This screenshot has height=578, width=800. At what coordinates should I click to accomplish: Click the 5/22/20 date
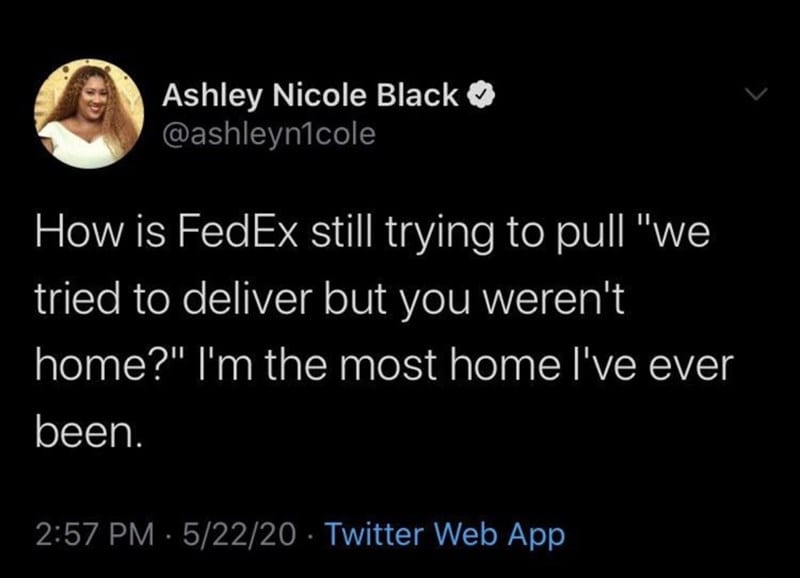tap(238, 534)
